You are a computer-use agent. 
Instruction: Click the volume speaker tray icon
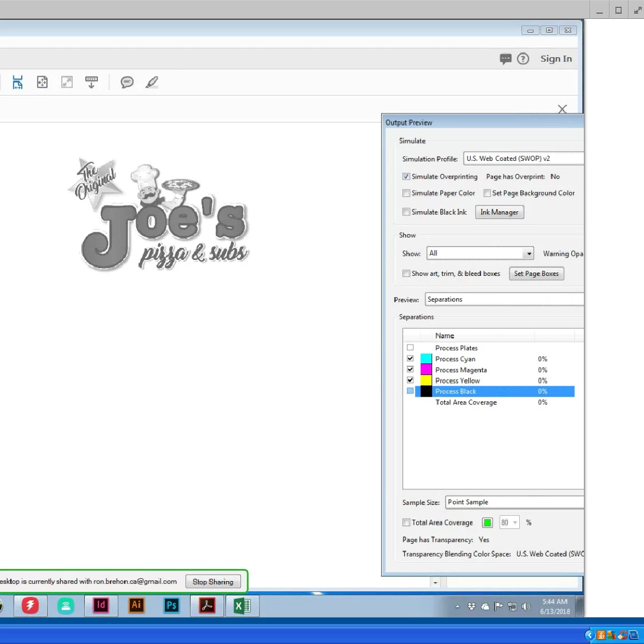(x=526, y=606)
